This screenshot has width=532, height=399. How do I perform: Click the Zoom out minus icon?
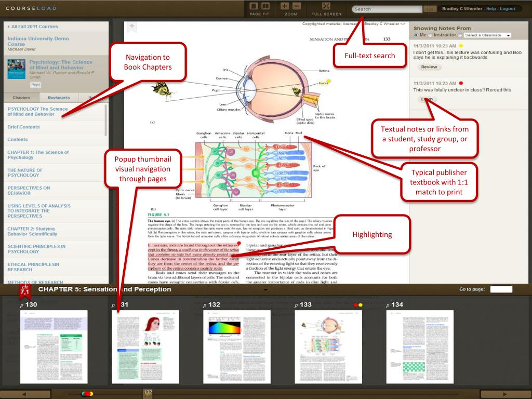point(296,6)
